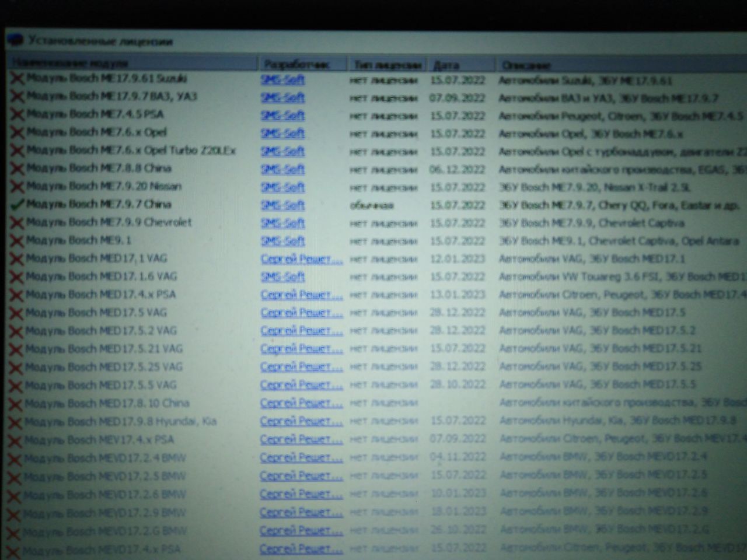Click the red X icon next to Bosch ME9.1
The width and height of the screenshot is (747, 560).
coord(17,241)
